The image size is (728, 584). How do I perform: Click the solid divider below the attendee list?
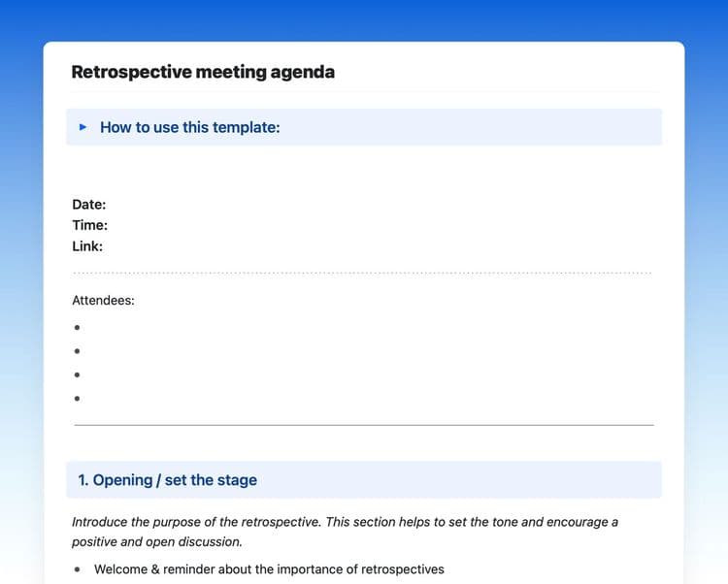(x=363, y=425)
